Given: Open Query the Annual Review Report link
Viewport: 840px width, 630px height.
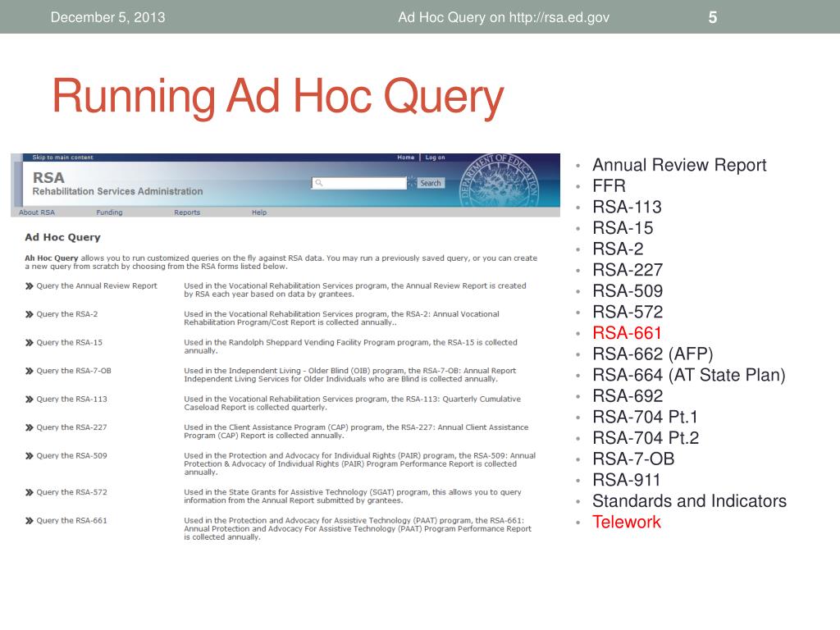Looking at the screenshot, I should coord(97,286).
